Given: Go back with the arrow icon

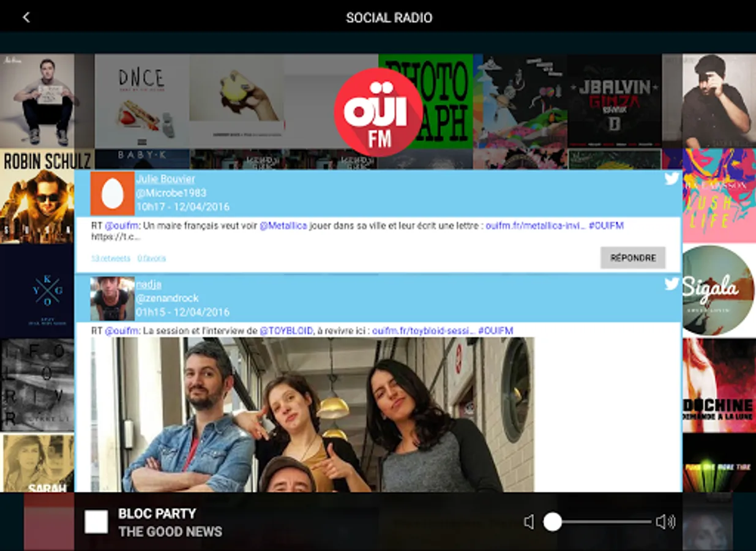Looking at the screenshot, I should tap(26, 18).
